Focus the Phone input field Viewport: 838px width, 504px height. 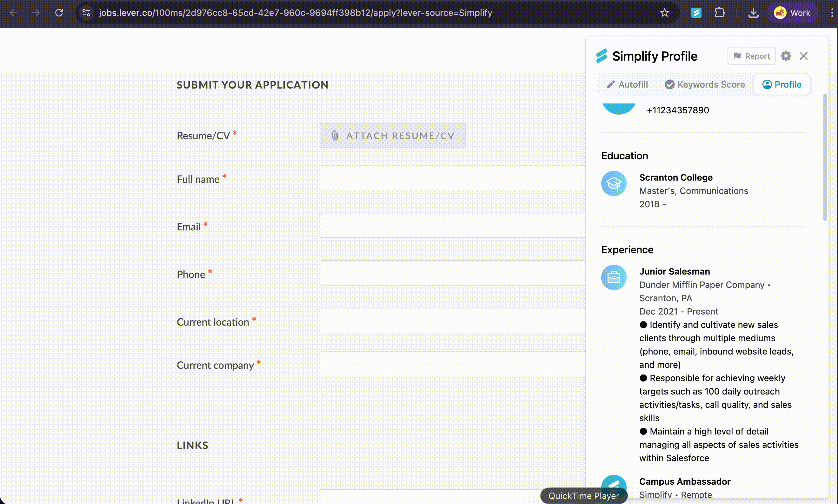pyautogui.click(x=452, y=273)
